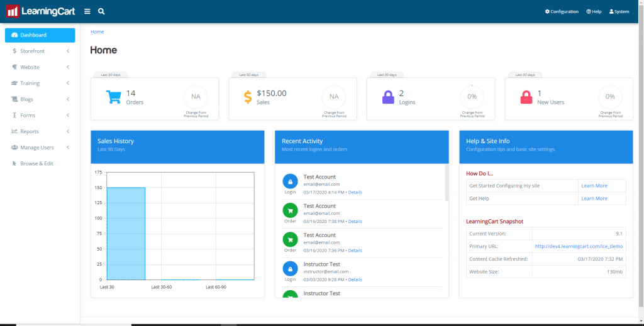Open Details for 03/16/2020 7:38 PM order
Viewport: 644px width, 326px height.
click(x=355, y=222)
